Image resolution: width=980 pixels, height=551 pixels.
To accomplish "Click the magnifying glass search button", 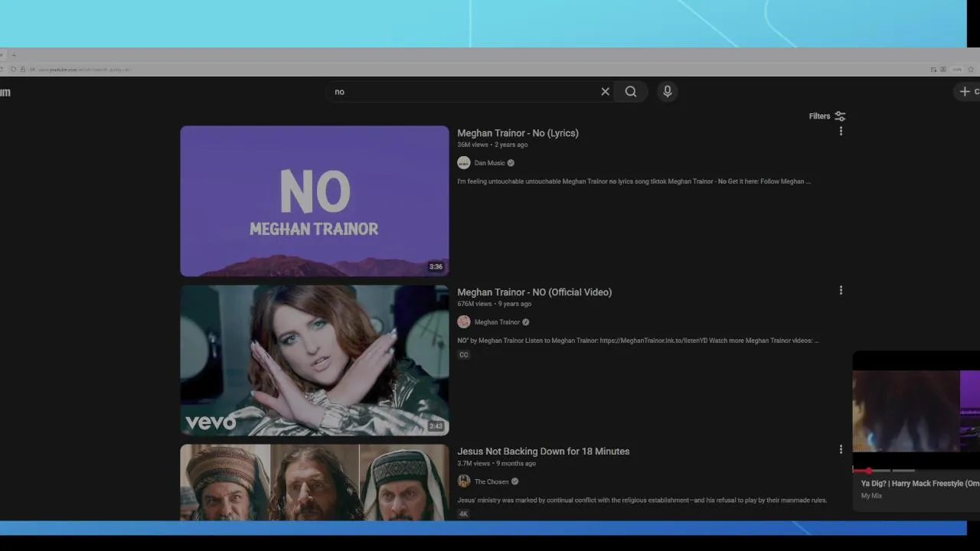I will (631, 92).
